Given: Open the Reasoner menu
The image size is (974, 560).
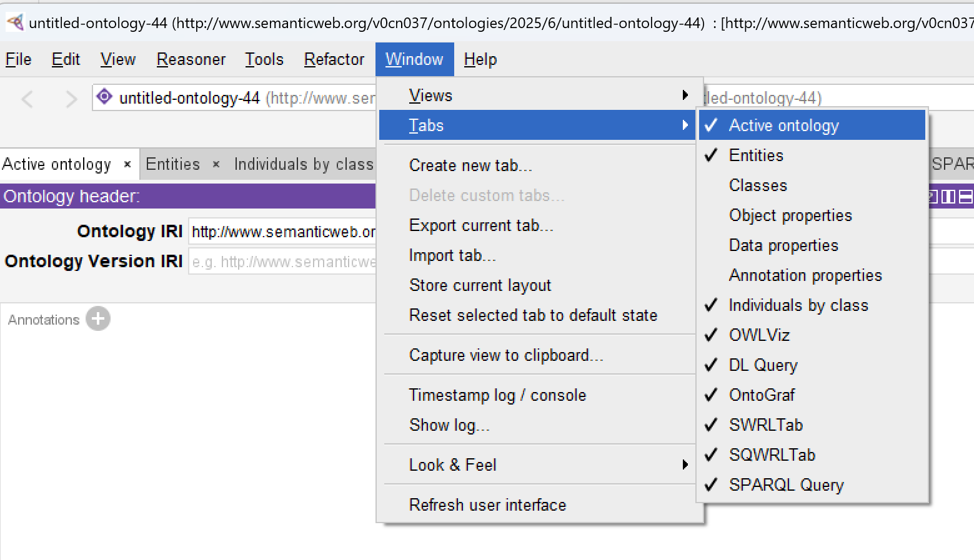Looking at the screenshot, I should tap(191, 59).
